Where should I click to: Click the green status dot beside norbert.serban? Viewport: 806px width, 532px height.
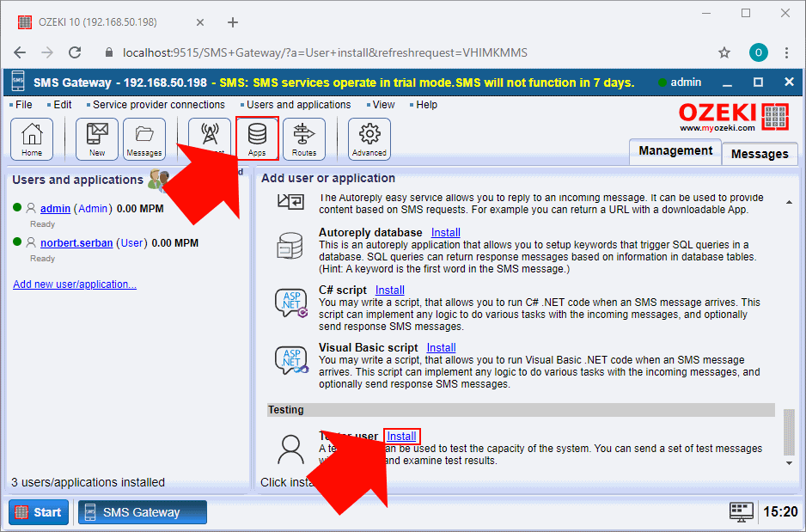coord(17,242)
